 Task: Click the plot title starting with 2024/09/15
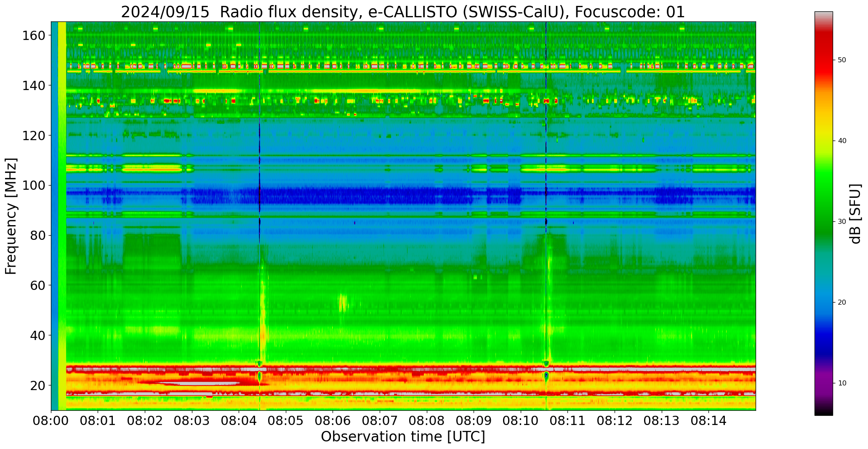coord(403,12)
